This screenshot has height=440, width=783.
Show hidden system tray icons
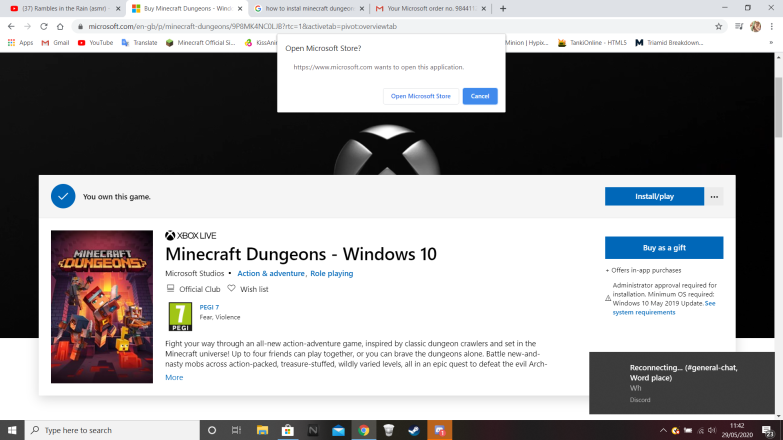click(663, 431)
